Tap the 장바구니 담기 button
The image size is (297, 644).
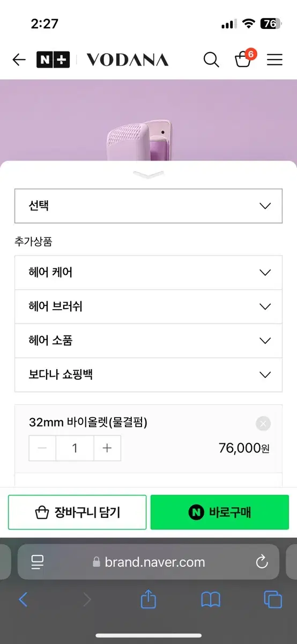(x=77, y=513)
